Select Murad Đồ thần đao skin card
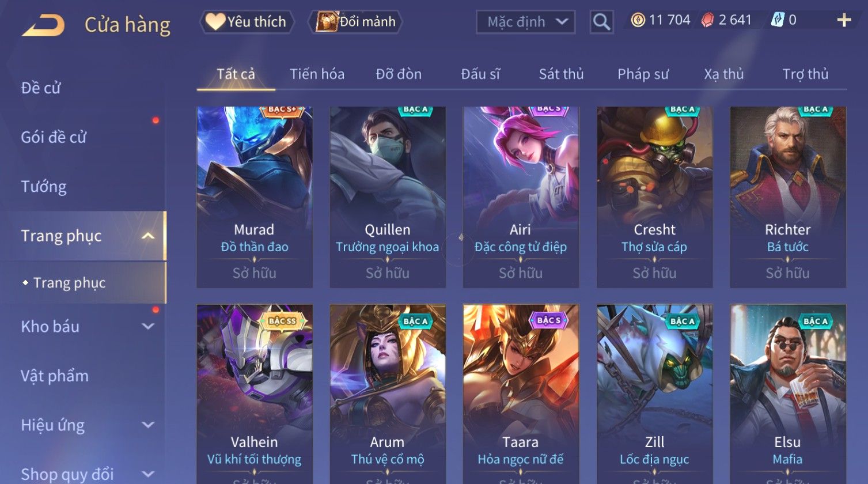 [255, 197]
